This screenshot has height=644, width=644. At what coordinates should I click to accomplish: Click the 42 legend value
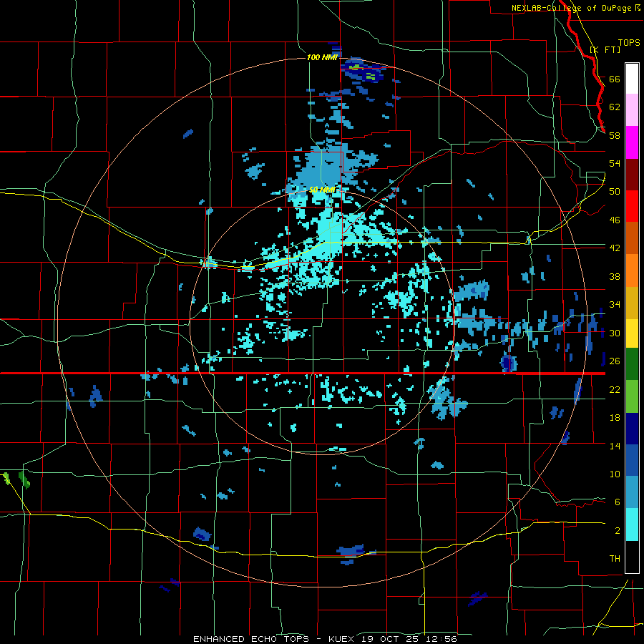pyautogui.click(x=615, y=248)
